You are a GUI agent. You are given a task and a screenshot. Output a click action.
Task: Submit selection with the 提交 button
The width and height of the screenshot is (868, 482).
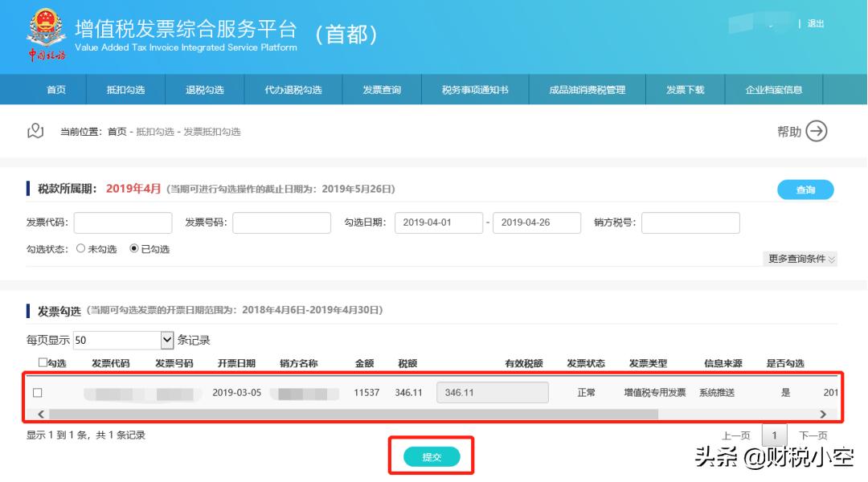(x=431, y=456)
